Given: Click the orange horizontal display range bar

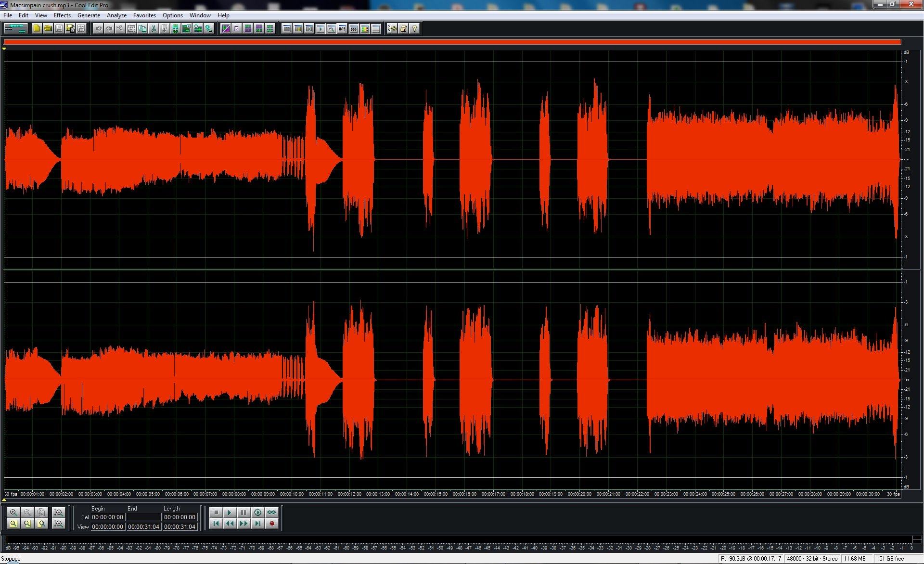Looking at the screenshot, I should pos(451,42).
